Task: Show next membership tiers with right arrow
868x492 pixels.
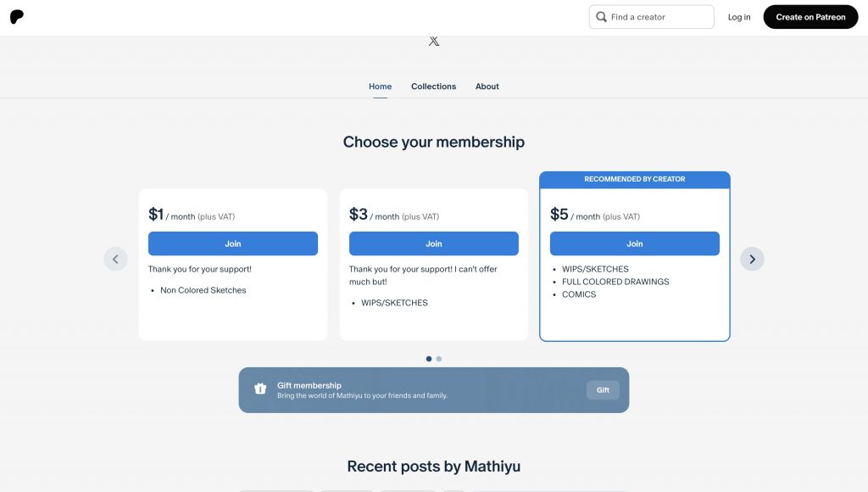Action: [752, 259]
